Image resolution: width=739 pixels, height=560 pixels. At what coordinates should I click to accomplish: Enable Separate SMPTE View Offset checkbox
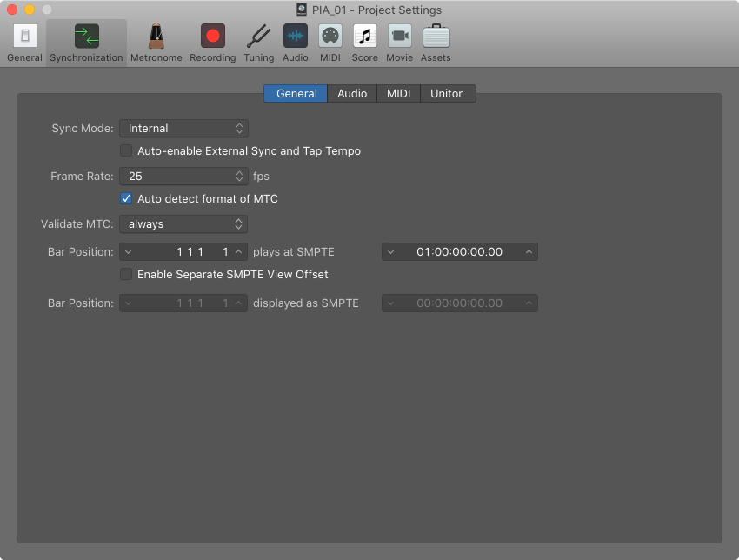127,275
